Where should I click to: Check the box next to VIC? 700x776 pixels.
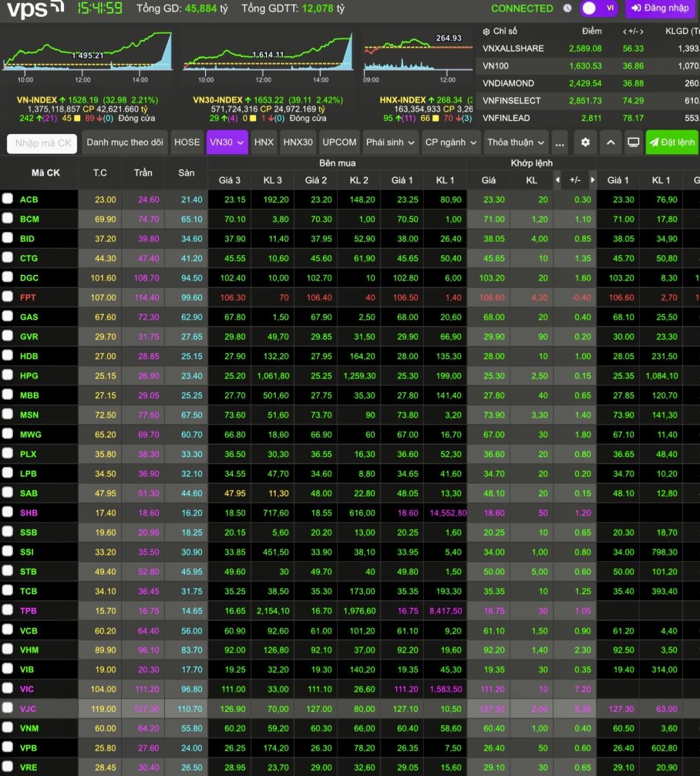pyautogui.click(x=7, y=688)
